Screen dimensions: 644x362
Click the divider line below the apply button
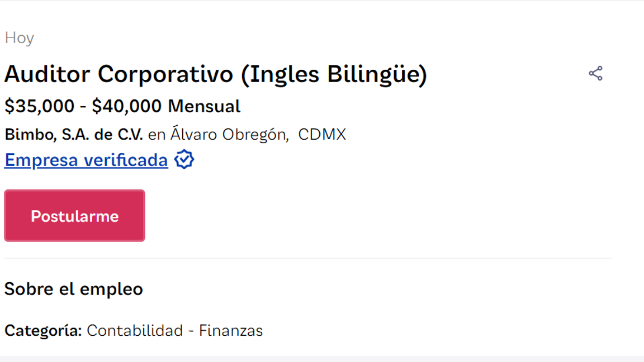click(x=307, y=257)
